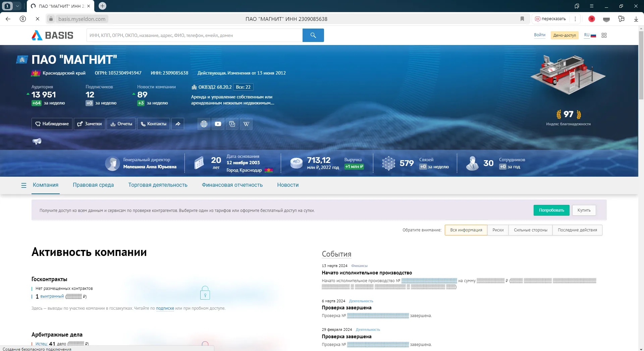
Task: Click the employees person icon beside 30
Action: click(472, 164)
